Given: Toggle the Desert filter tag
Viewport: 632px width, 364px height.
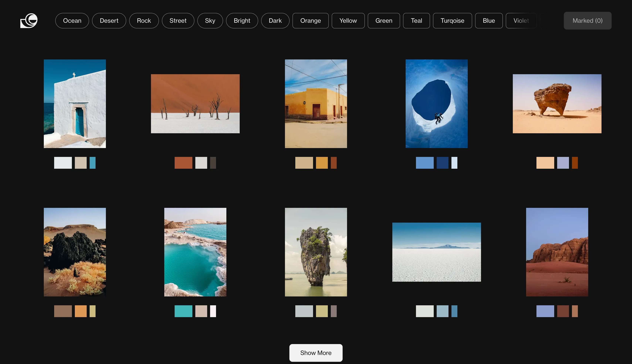Looking at the screenshot, I should 109,20.
